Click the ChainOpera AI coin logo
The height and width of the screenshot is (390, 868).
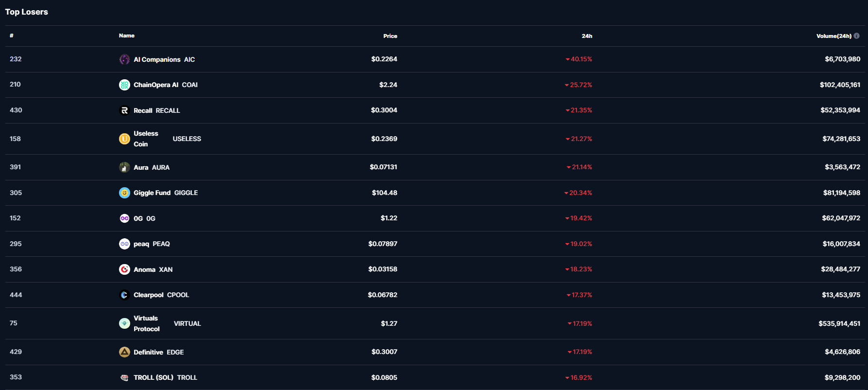pyautogui.click(x=124, y=85)
